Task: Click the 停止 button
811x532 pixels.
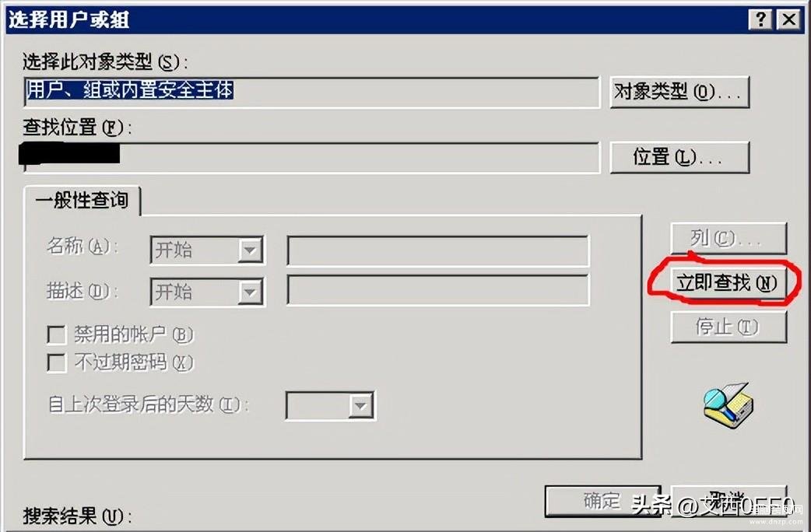Action: [x=728, y=327]
